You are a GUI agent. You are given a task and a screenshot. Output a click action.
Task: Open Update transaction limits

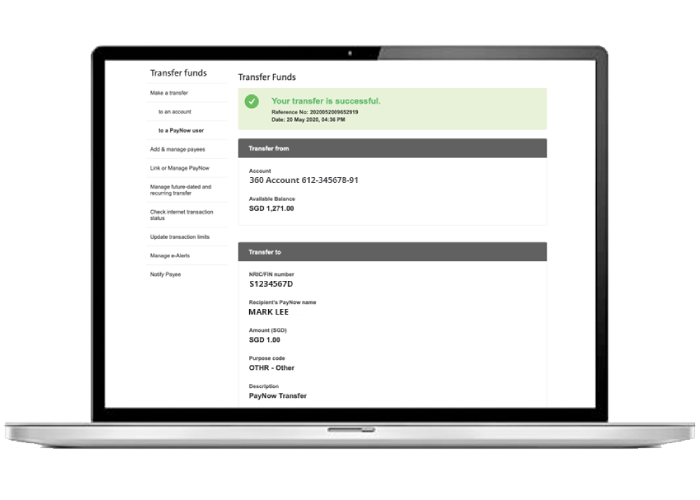click(180, 237)
